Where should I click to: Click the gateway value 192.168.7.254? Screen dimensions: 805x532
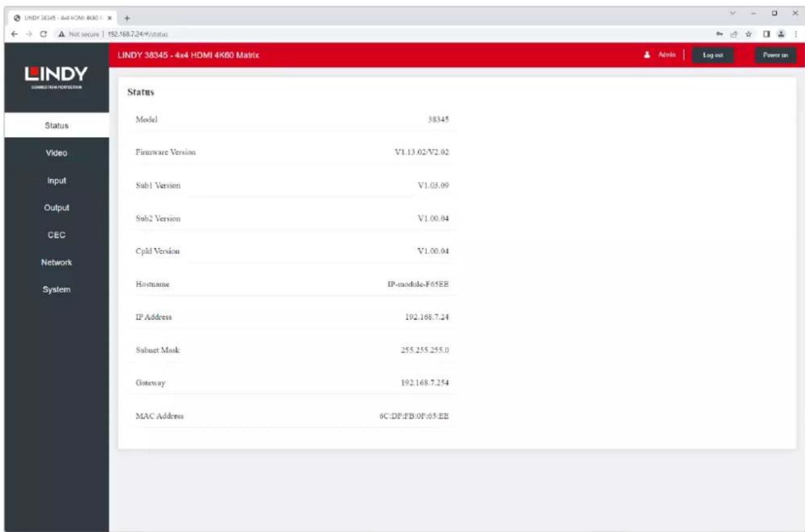point(426,383)
